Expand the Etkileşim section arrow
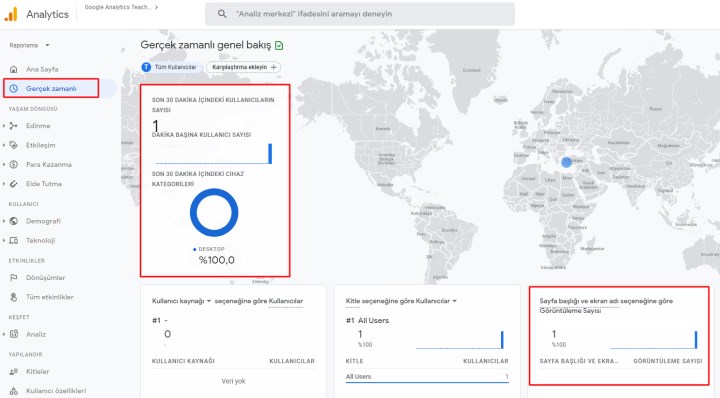Viewport: 720px width, 398px height. click(x=4, y=145)
